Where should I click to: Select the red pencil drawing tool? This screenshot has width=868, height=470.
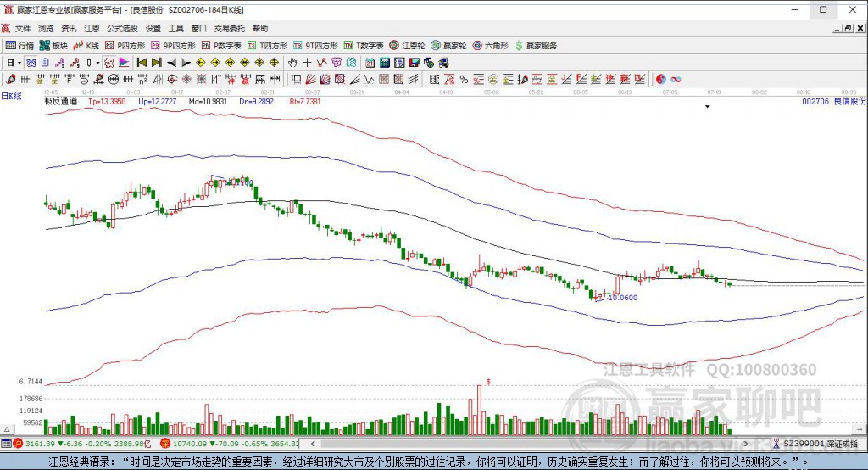coord(10,79)
